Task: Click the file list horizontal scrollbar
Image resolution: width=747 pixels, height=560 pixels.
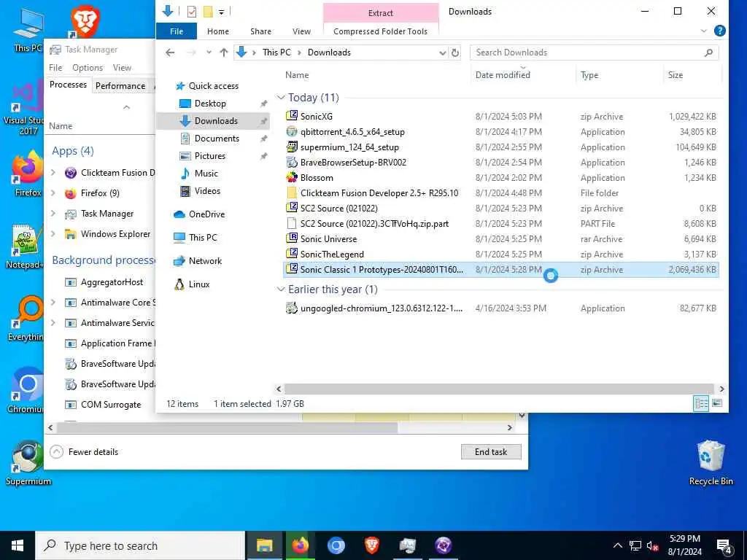Action: click(499, 389)
